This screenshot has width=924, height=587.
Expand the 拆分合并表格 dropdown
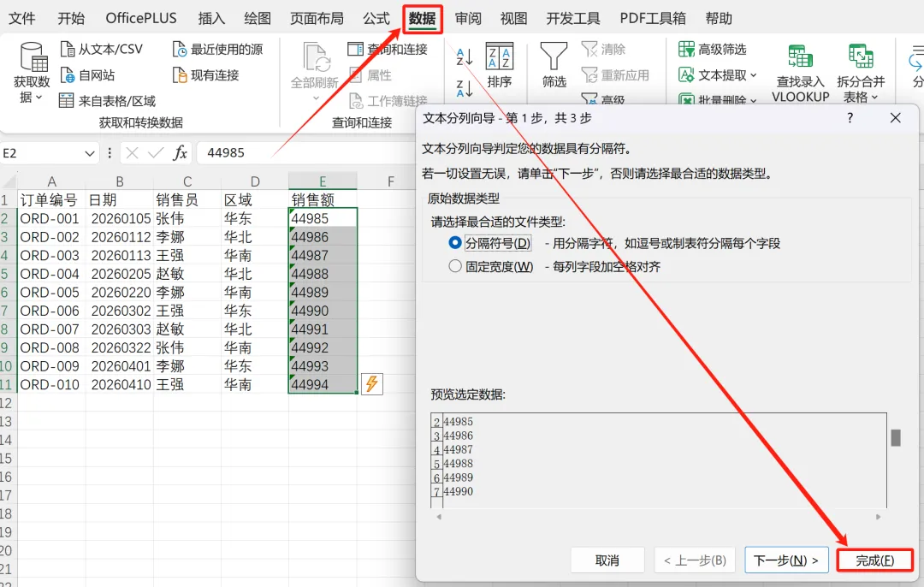pos(874,97)
